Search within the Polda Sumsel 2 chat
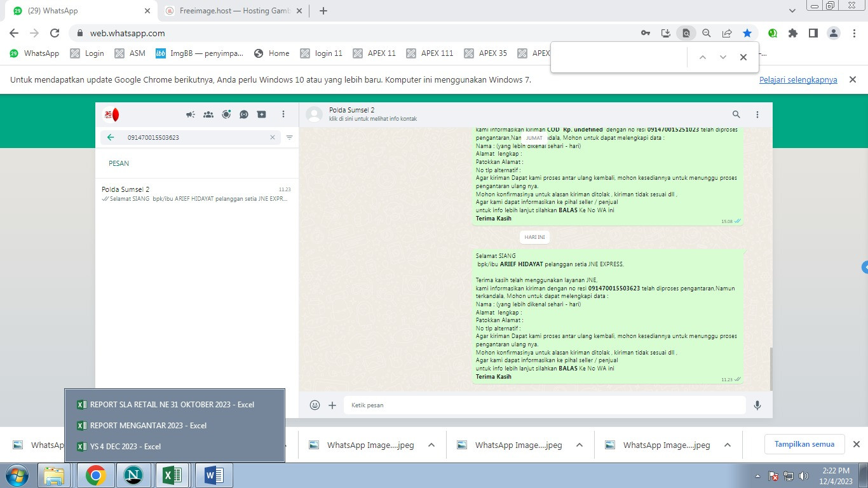Screen dimensions: 868x488 click(x=736, y=114)
